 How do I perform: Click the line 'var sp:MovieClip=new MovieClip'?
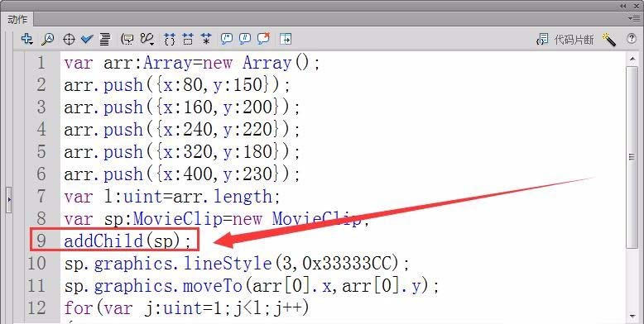[x=217, y=218]
